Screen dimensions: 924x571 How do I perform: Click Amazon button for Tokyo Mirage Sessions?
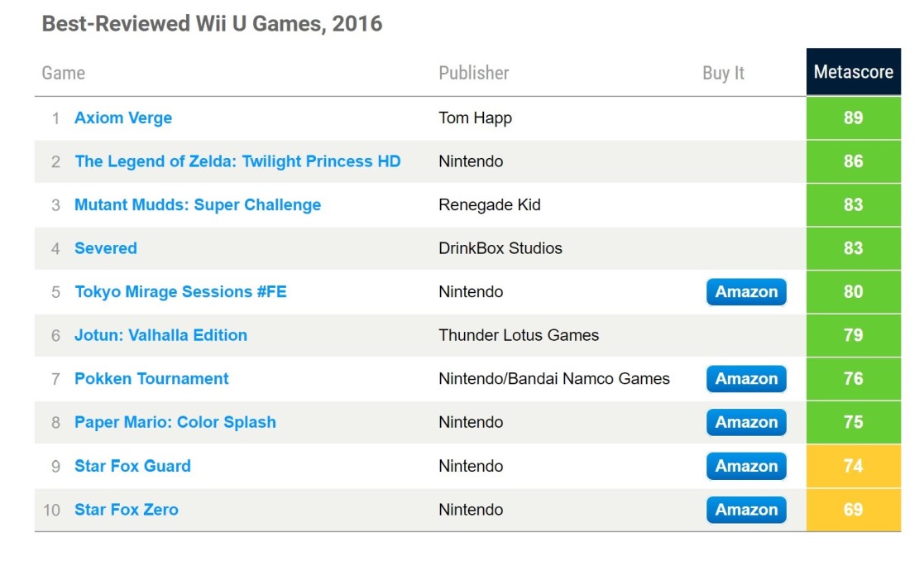pyautogui.click(x=746, y=291)
